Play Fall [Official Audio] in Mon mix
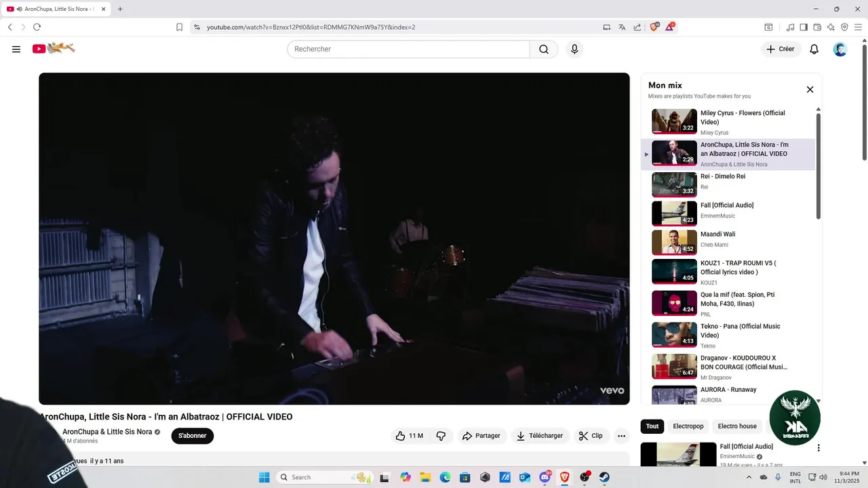The height and width of the screenshot is (488, 868). pos(728,213)
